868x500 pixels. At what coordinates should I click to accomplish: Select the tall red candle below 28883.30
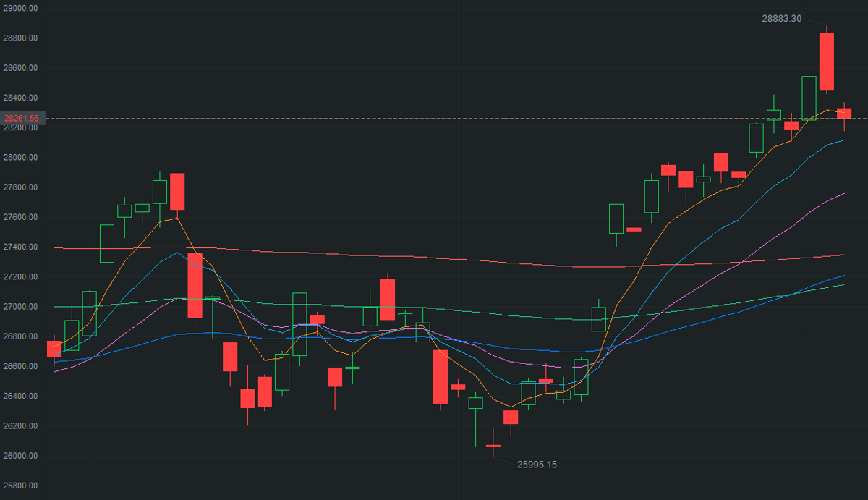point(827,62)
